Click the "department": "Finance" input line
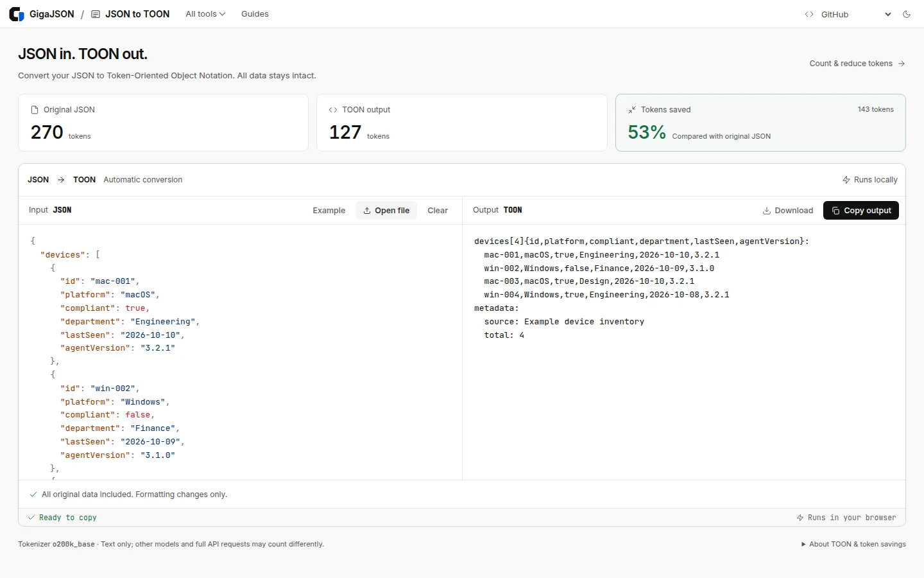Image resolution: width=924 pixels, height=578 pixels. 120,428
